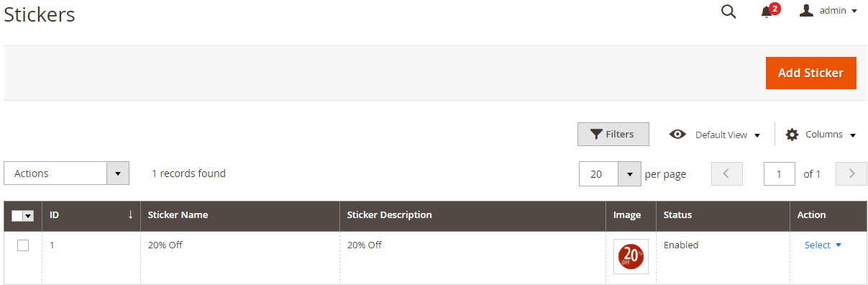Viewport: 868px width, 285px height.
Task: Click the Columns gear icon
Action: click(792, 135)
